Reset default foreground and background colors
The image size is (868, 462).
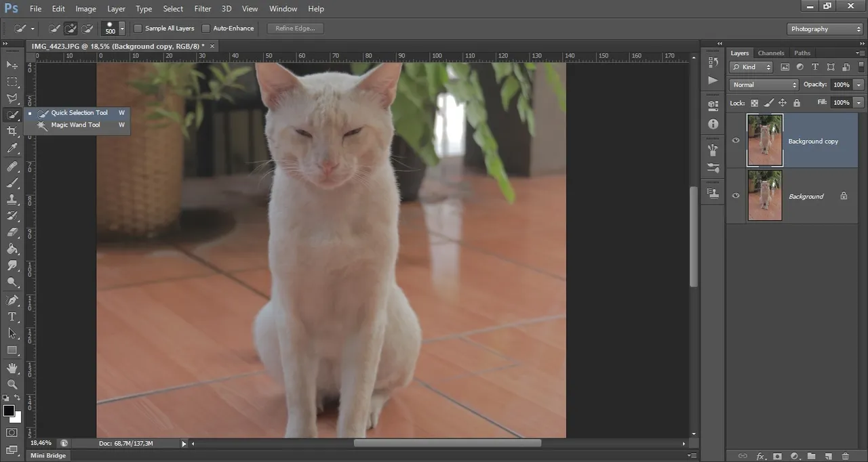tap(5, 398)
